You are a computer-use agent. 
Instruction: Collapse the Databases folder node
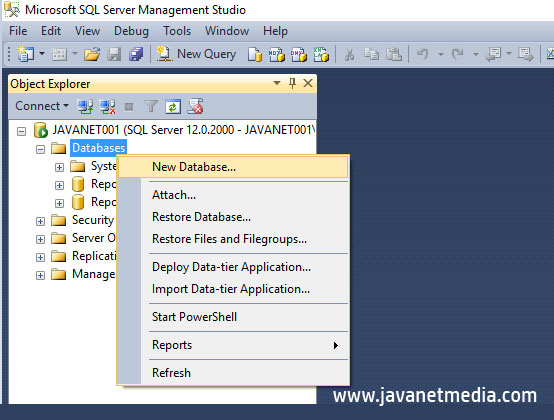(x=41, y=149)
